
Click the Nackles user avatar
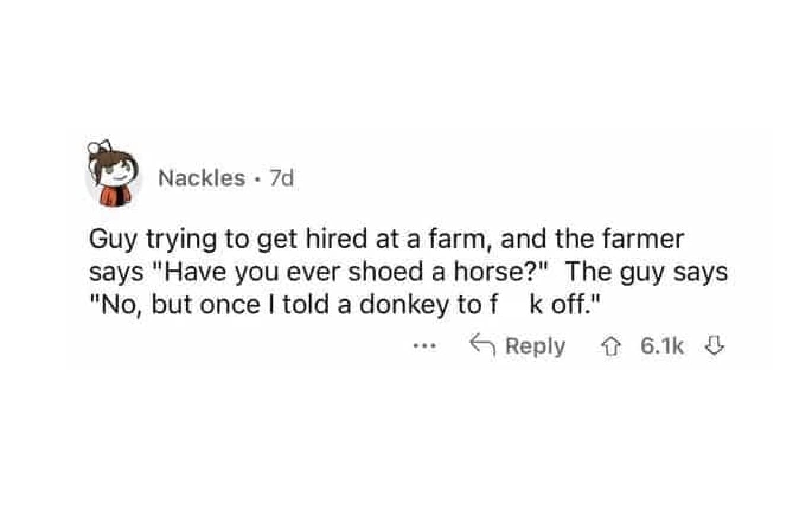click(x=114, y=175)
